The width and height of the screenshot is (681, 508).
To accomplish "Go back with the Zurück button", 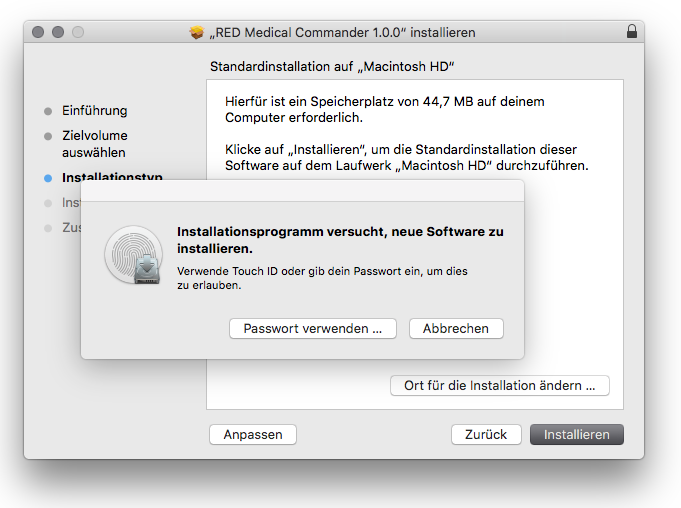I will click(x=486, y=434).
